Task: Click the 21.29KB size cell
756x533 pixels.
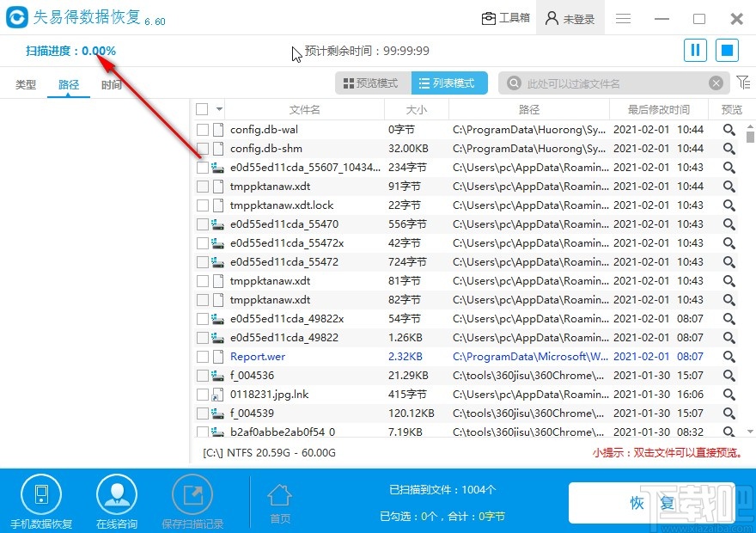Action: (x=408, y=376)
